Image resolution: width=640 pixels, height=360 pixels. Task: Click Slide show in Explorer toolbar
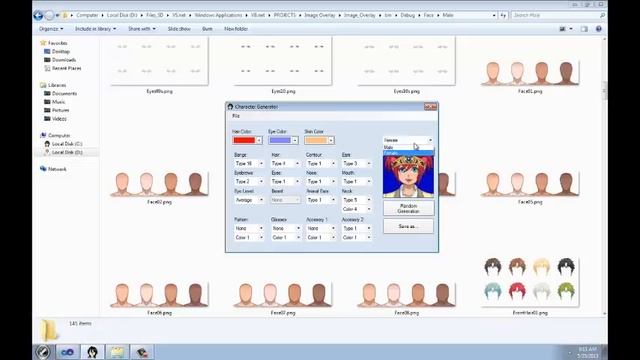tap(179, 29)
